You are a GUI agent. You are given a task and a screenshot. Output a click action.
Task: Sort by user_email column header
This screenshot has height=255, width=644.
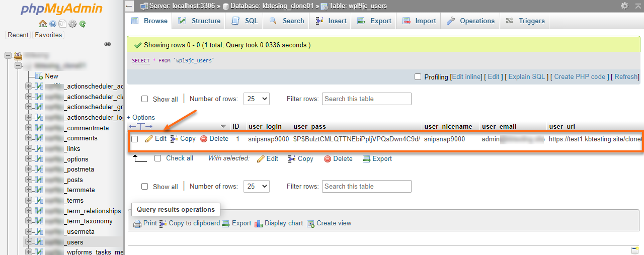499,126
